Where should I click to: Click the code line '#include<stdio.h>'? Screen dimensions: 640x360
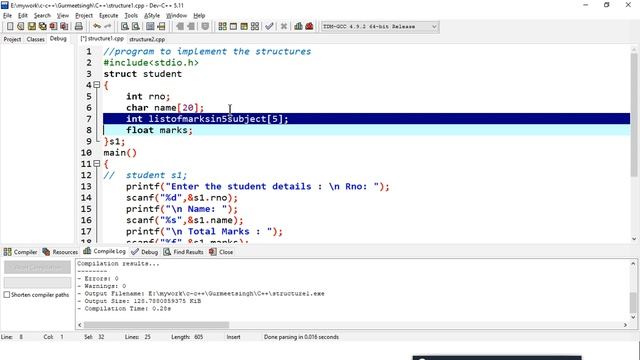coord(151,63)
